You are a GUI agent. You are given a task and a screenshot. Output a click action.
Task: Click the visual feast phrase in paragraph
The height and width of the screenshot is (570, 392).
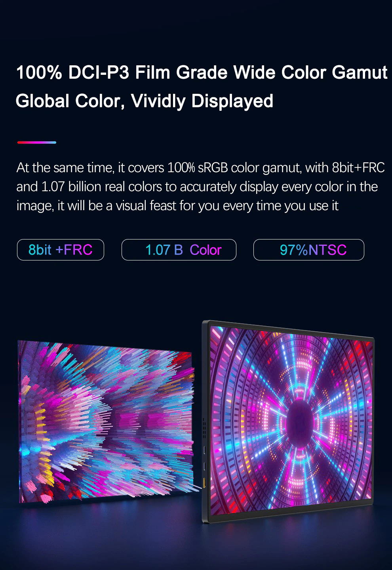[146, 206]
